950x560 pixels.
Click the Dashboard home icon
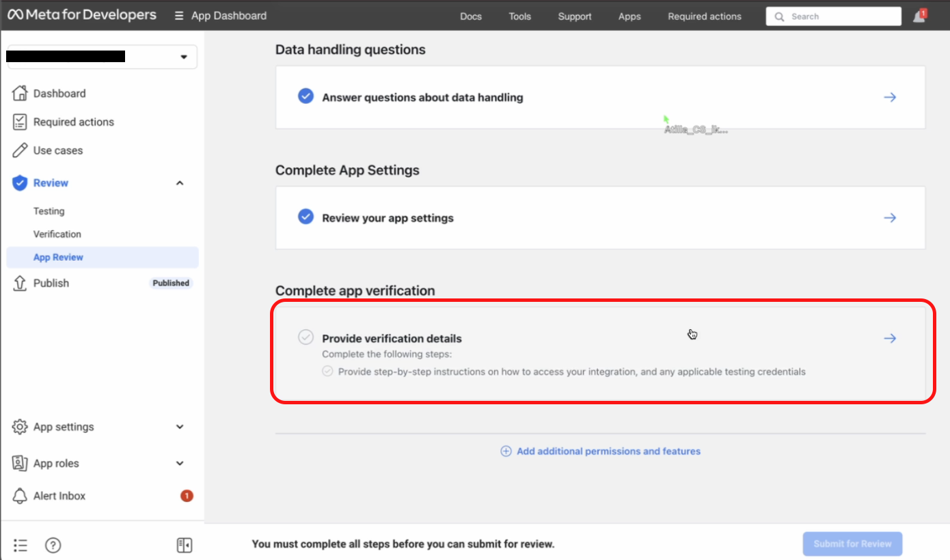20,93
